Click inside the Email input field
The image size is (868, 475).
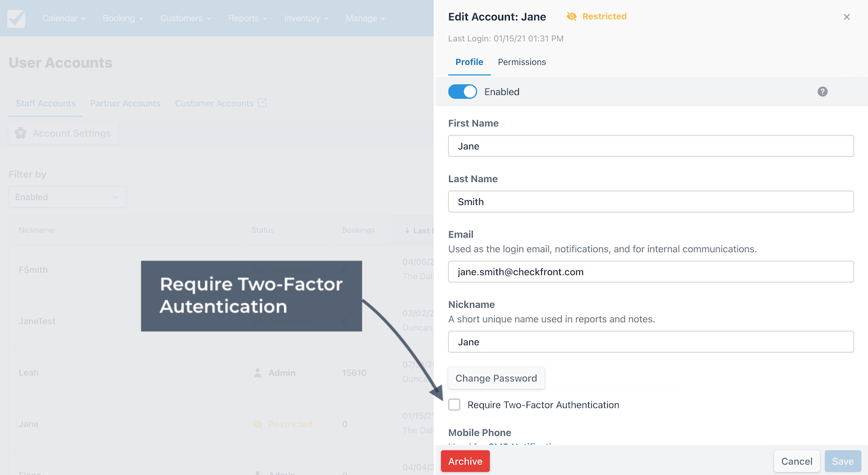[651, 271]
